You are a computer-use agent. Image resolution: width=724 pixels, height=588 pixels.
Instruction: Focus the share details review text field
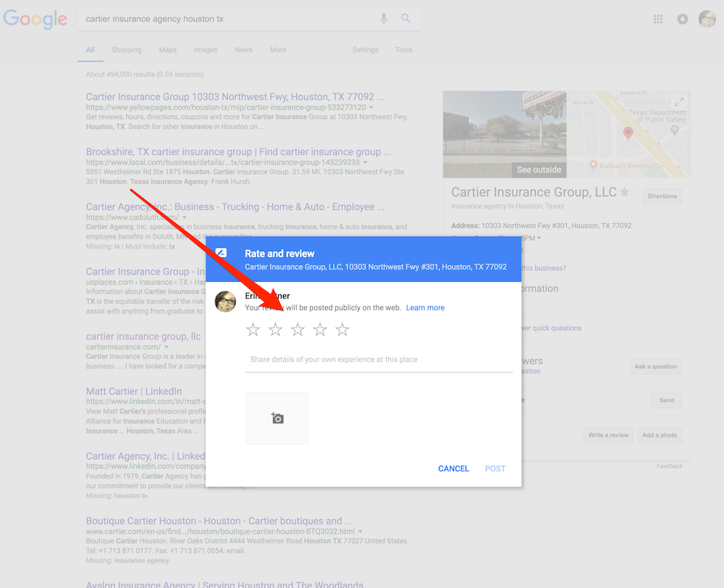point(379,360)
